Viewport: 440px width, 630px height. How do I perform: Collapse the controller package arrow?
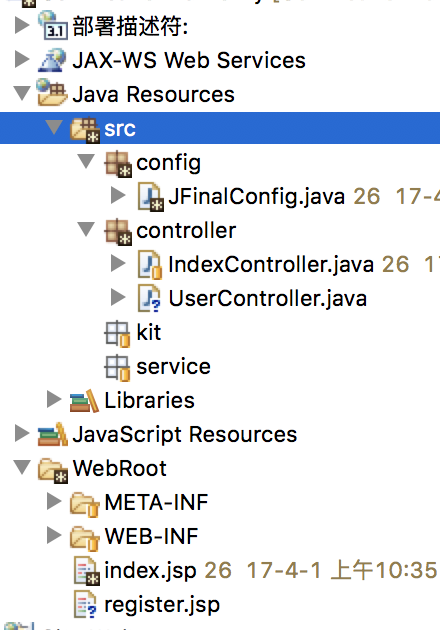point(86,229)
